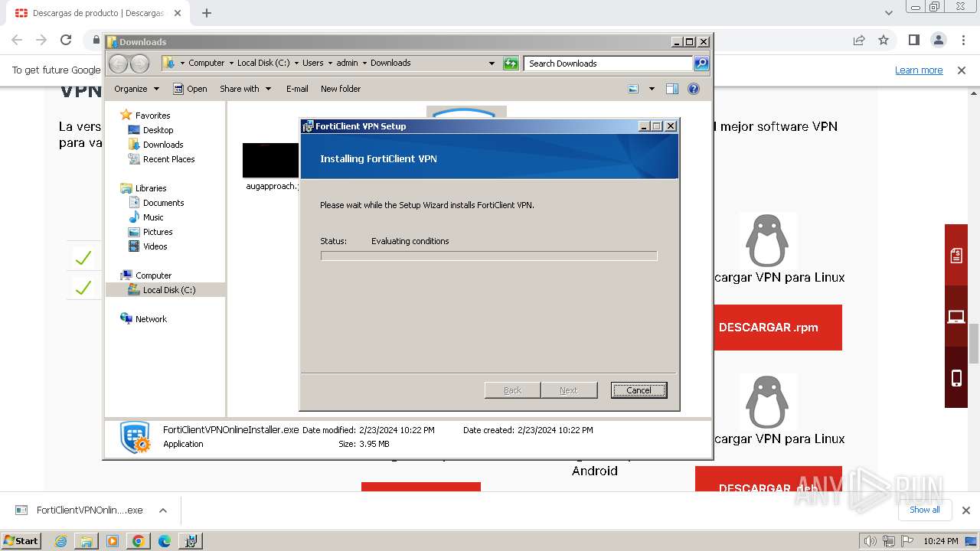Click the search magnifier icon in Explorer
This screenshot has height=551, width=980.
(x=701, y=64)
